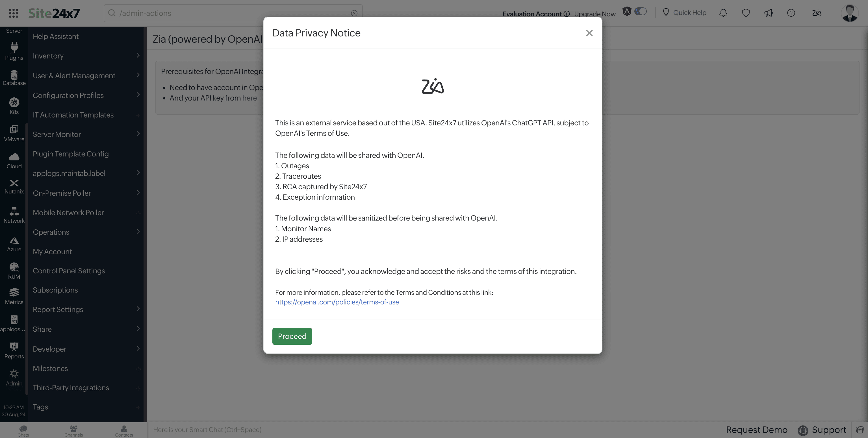This screenshot has width=868, height=438.
Task: Open the announcements megaphone icon
Action: click(x=768, y=13)
